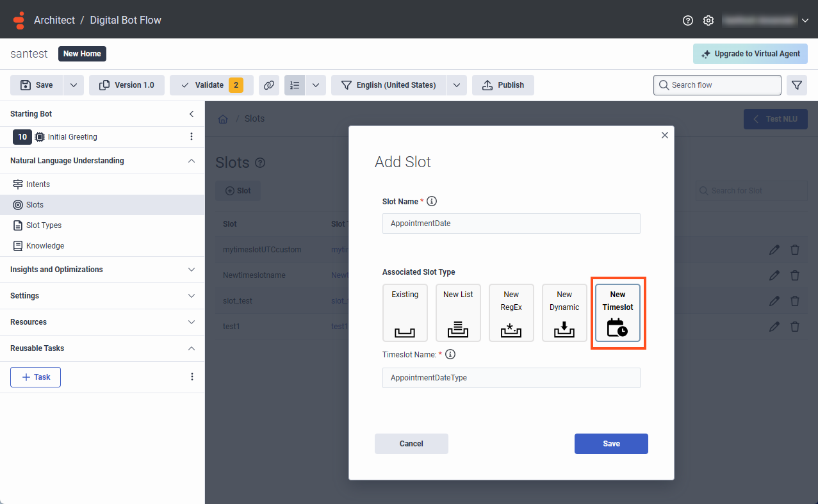Open the Save dropdown arrow
The image size is (818, 504).
(73, 85)
